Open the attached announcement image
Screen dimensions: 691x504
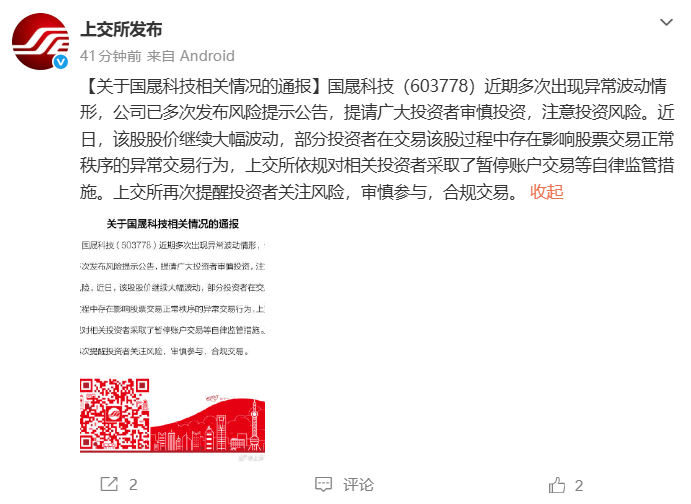pos(172,338)
